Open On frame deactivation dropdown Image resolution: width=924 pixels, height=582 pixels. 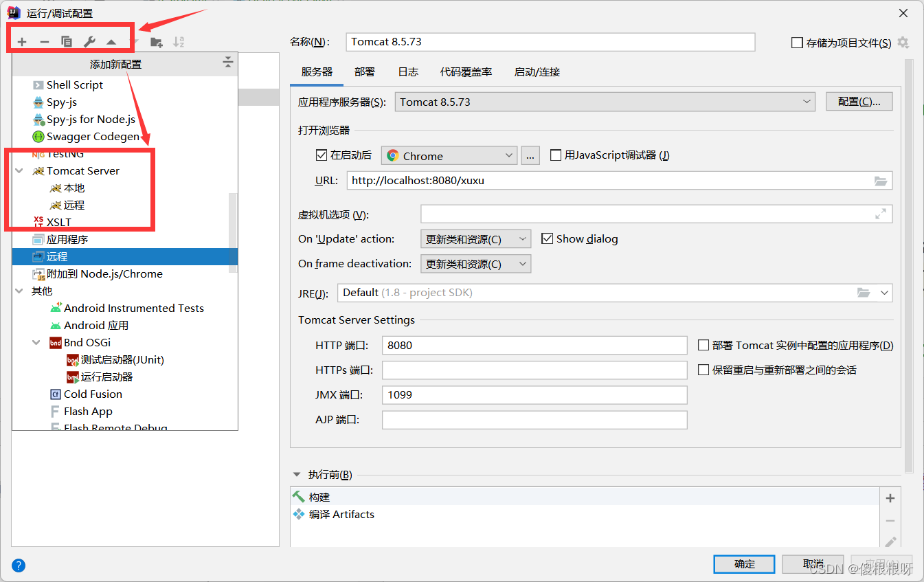click(475, 264)
